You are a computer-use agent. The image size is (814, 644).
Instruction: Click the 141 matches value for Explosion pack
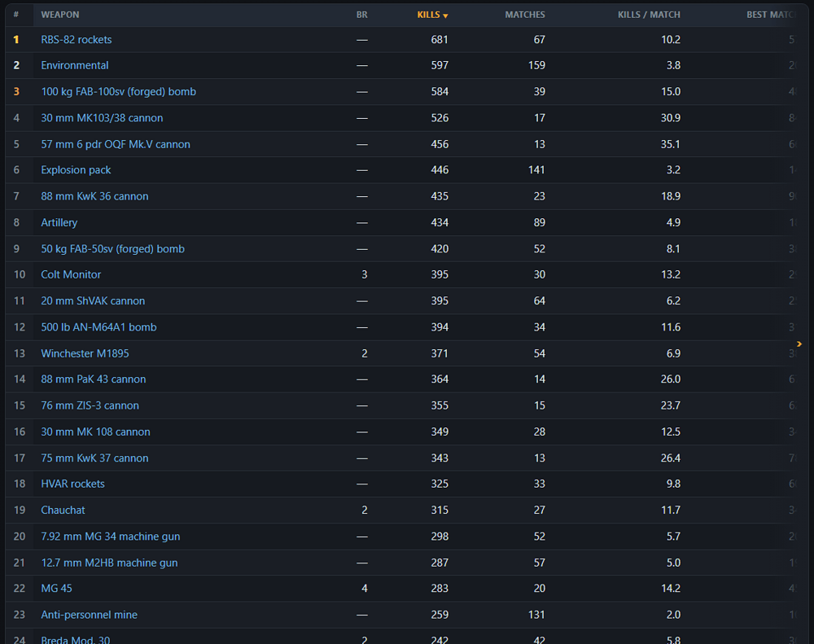(536, 170)
